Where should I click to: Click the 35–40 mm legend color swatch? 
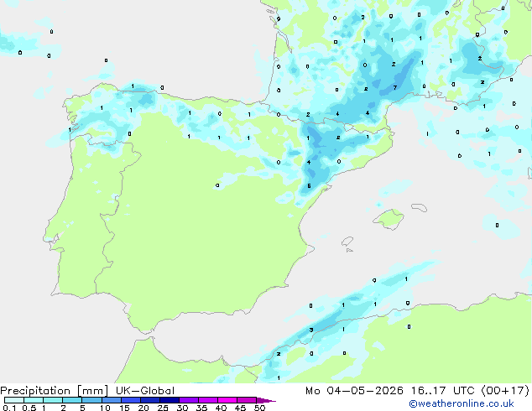pos(208,400)
